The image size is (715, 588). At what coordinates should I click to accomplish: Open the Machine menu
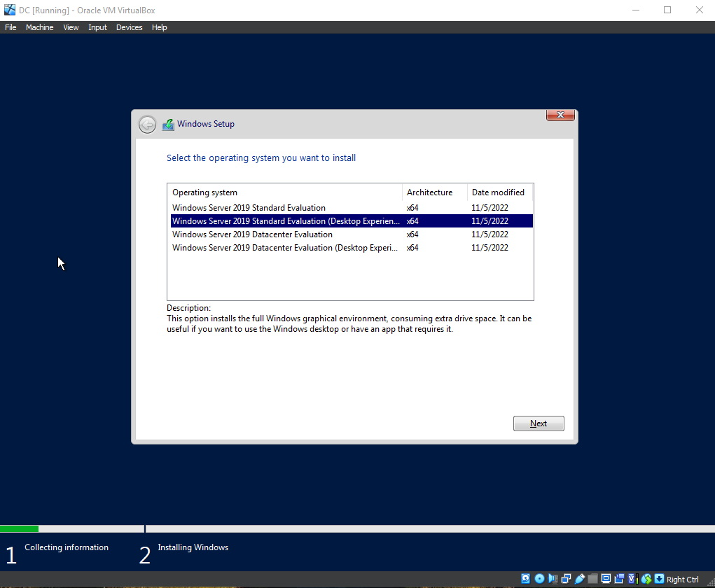point(40,27)
